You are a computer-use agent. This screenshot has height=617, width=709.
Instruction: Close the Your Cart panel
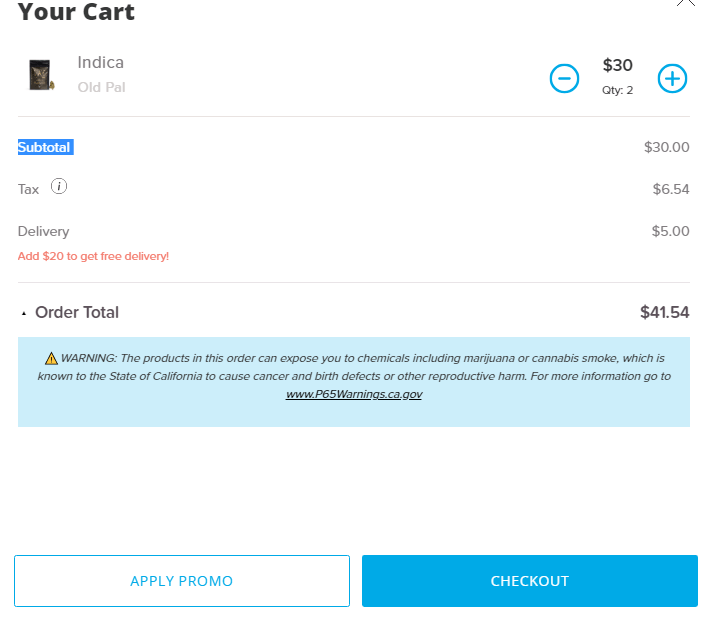pyautogui.click(x=685, y=3)
